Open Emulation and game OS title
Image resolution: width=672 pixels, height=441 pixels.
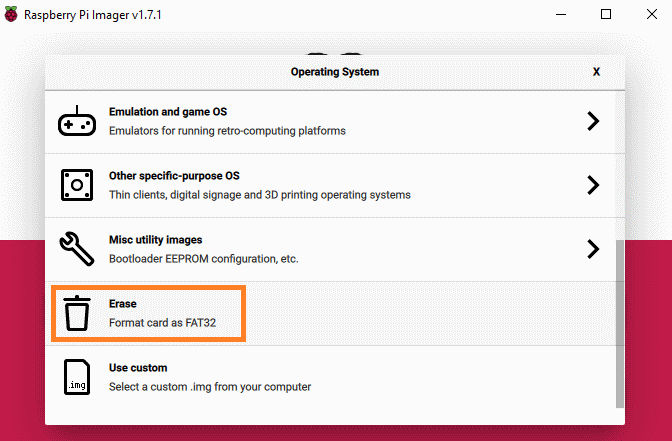pos(168,112)
